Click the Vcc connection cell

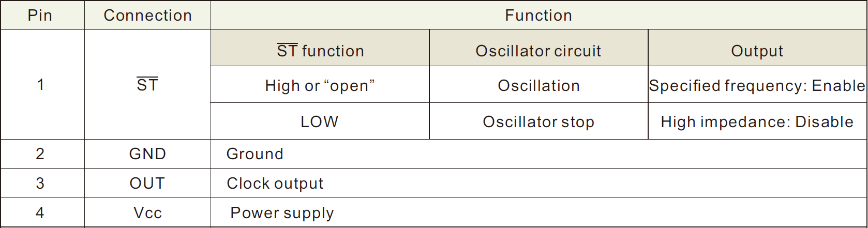pyautogui.click(x=147, y=212)
